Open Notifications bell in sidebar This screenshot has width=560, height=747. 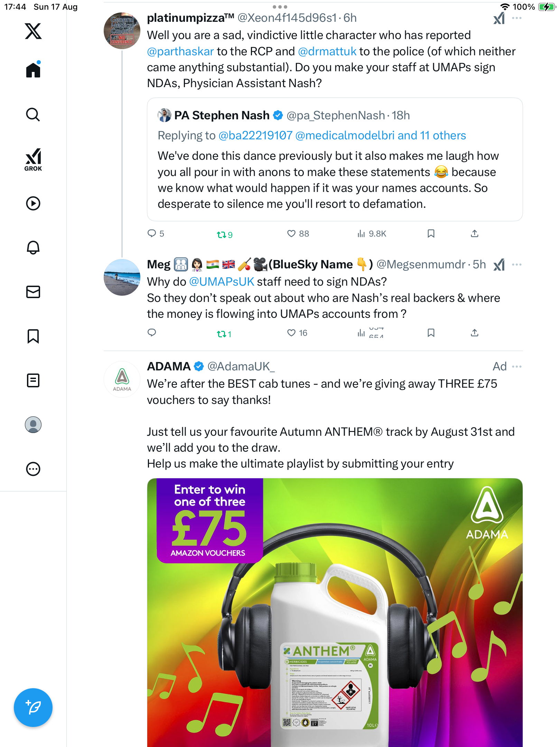click(x=33, y=247)
